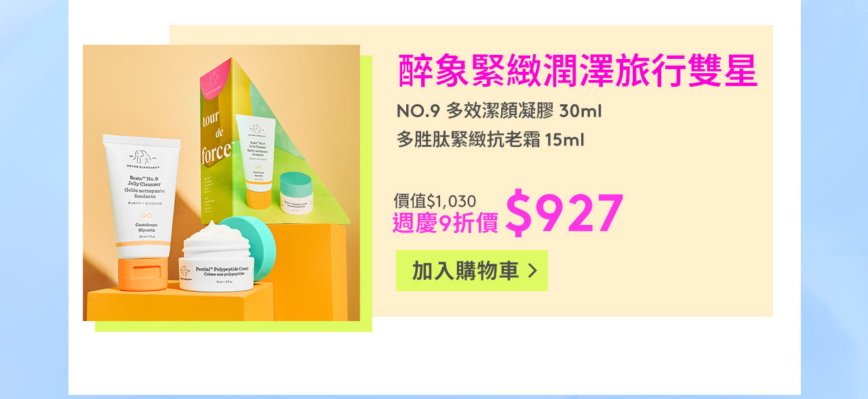
Task: Click the 價值$1,030 original value label
Action: click(x=435, y=201)
